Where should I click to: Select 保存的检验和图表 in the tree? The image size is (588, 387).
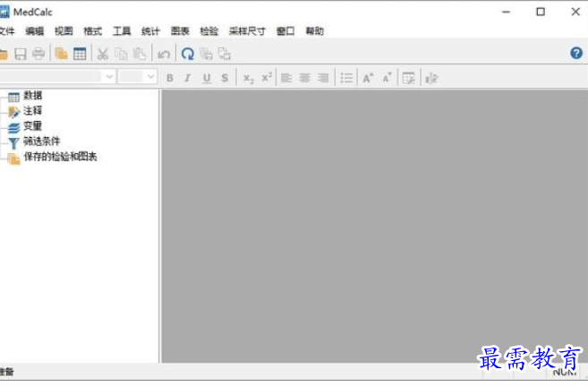pos(60,157)
